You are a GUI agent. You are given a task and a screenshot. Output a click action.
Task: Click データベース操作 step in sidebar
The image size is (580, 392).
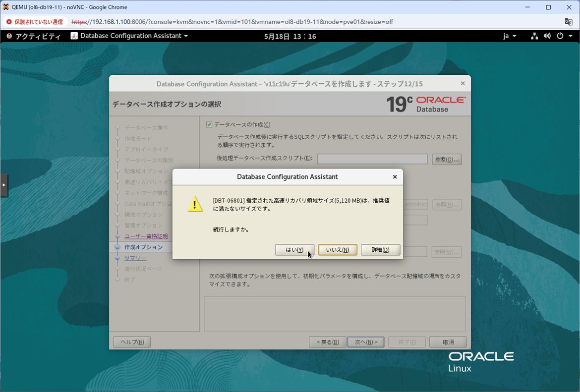tap(146, 127)
